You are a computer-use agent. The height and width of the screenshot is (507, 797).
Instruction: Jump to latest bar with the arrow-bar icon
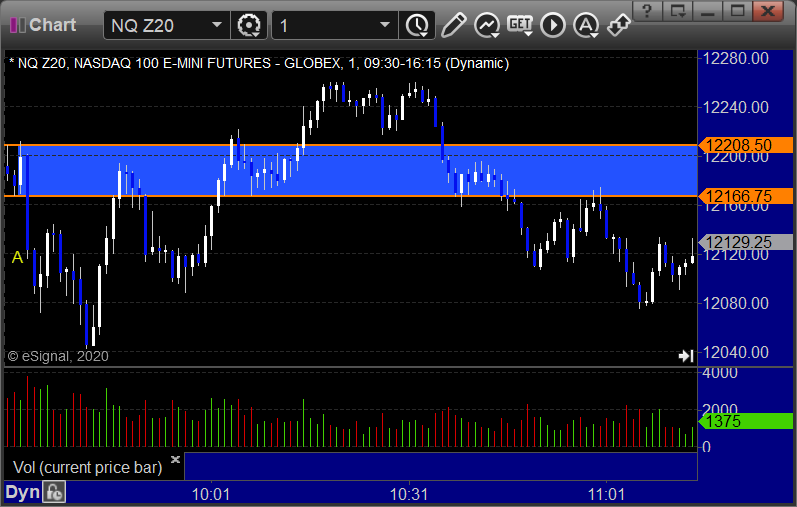click(x=686, y=356)
